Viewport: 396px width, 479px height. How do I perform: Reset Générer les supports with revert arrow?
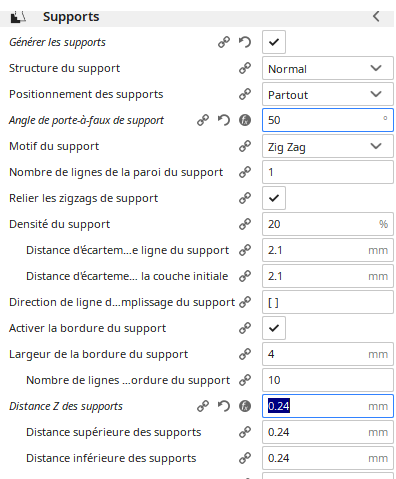point(245,42)
